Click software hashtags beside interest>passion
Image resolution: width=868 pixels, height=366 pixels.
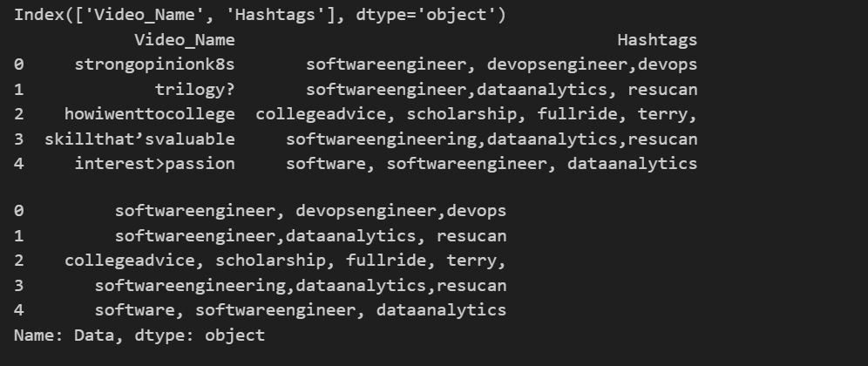492,164
